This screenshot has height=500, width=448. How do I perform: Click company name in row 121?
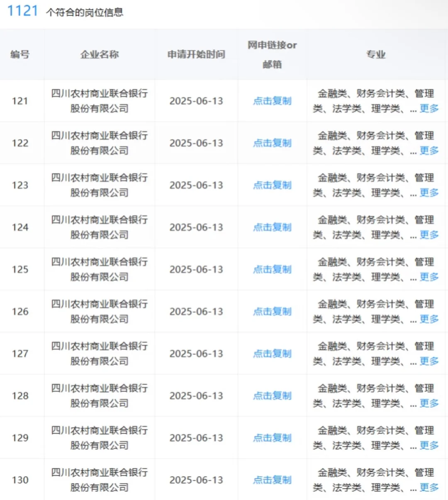pos(100,101)
